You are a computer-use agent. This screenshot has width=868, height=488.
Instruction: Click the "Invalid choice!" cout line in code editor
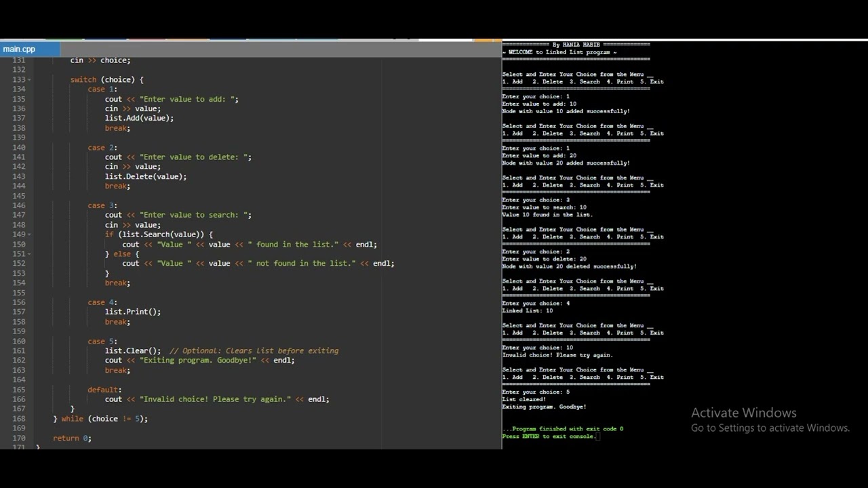pos(217,399)
